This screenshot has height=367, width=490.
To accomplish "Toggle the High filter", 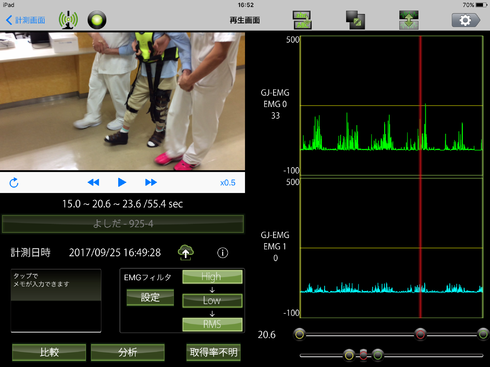I will 212,277.
